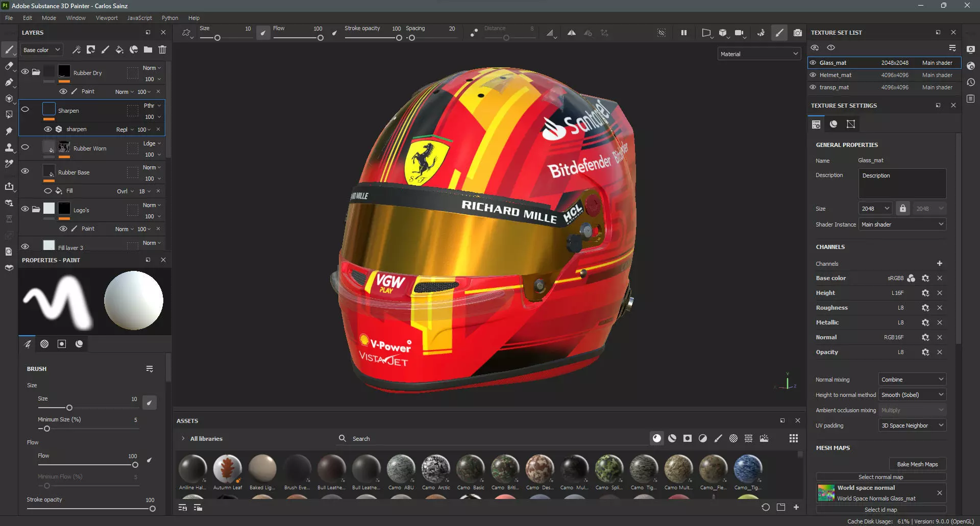Screen dimensions: 980x526
Task: Open UV padding 3D Space Neighbor dropdown
Action: pos(912,425)
